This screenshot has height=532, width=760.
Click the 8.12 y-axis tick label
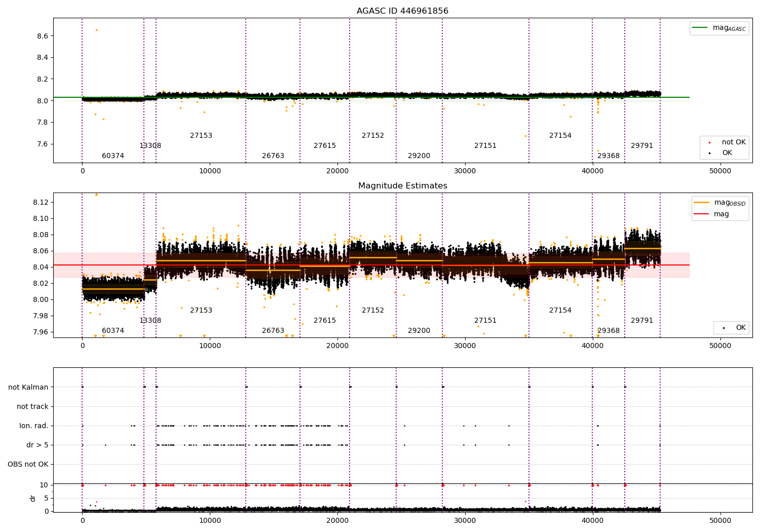41,202
